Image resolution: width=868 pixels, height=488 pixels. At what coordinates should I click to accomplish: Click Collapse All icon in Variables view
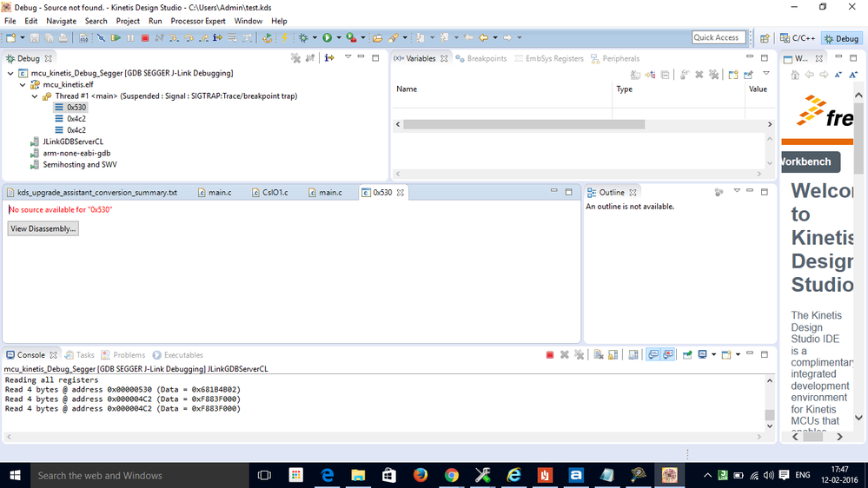pos(666,75)
